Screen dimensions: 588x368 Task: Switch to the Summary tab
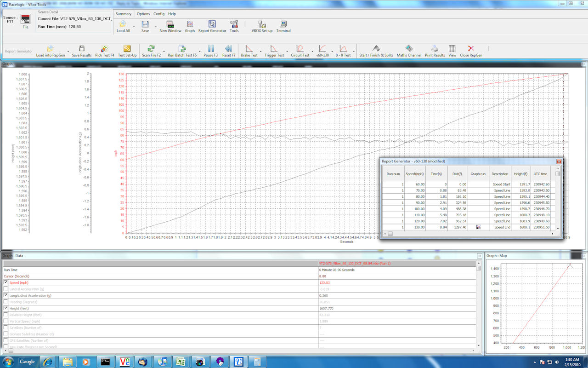coord(124,14)
